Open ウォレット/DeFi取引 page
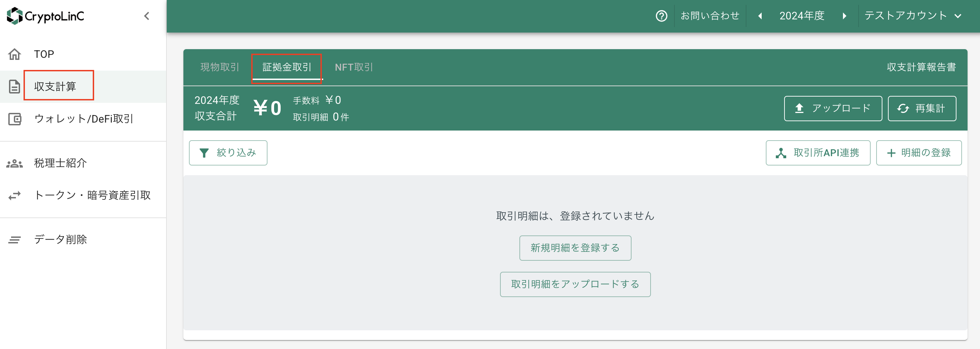The image size is (980, 349). [x=84, y=119]
